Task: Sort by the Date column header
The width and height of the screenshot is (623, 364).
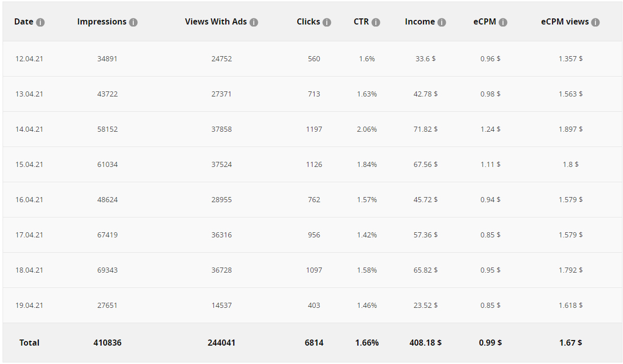Action: click(x=23, y=22)
